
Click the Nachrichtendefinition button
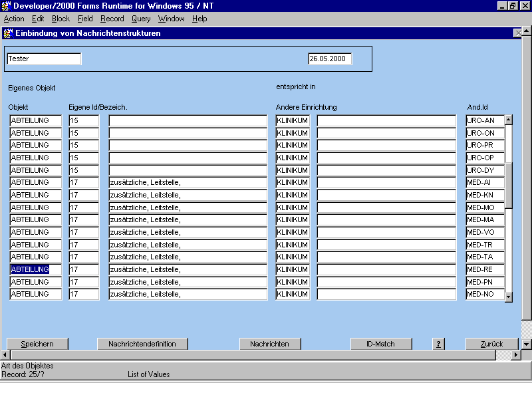(142, 344)
